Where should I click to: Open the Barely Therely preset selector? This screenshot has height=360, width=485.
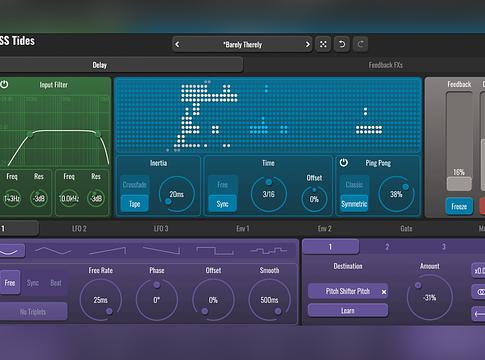coord(242,44)
